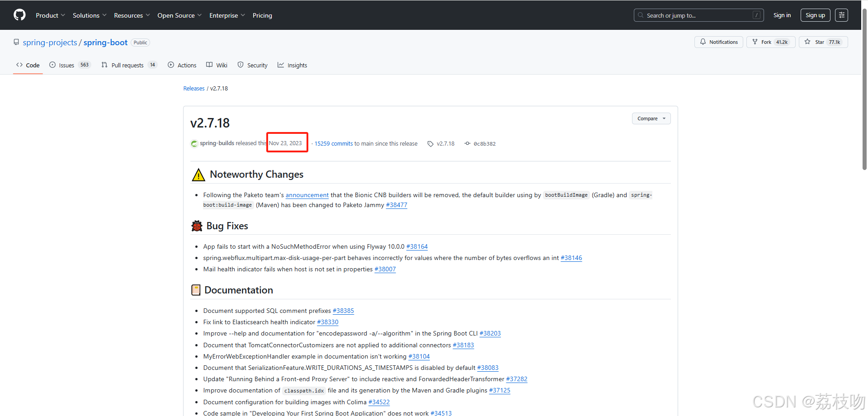The image size is (868, 416).
Task: Switch to the Pull requests tab
Action: pyautogui.click(x=129, y=65)
